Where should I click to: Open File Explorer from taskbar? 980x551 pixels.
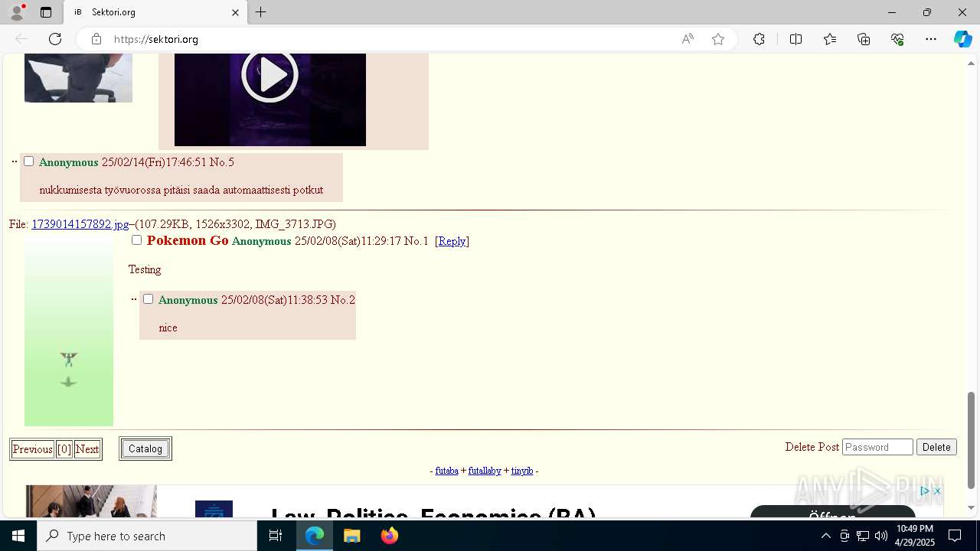pos(352,536)
